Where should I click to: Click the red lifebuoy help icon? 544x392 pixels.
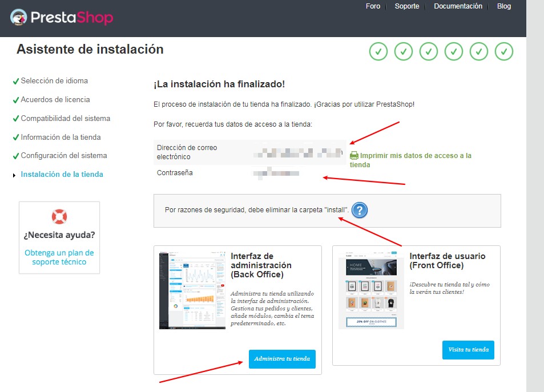(x=59, y=217)
